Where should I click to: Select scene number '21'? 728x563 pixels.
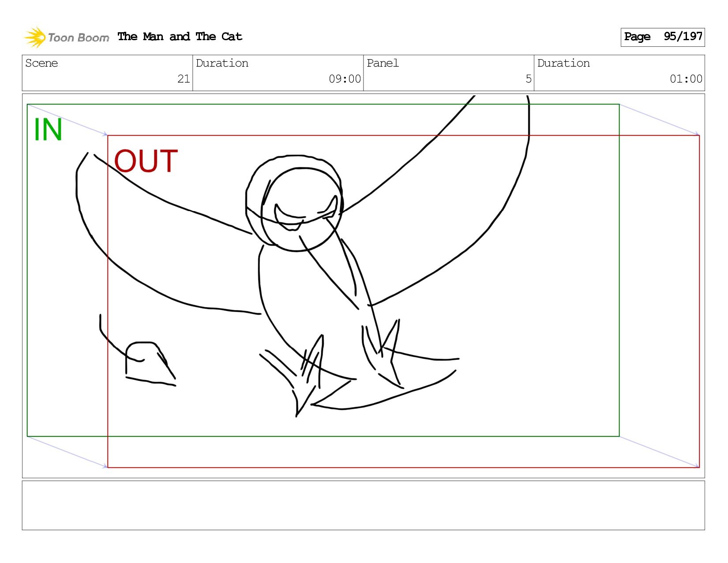point(184,79)
